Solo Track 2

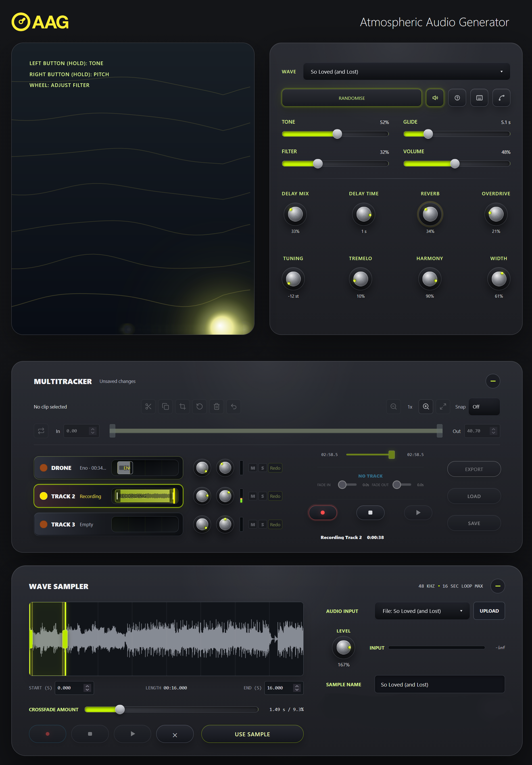pyautogui.click(x=262, y=496)
